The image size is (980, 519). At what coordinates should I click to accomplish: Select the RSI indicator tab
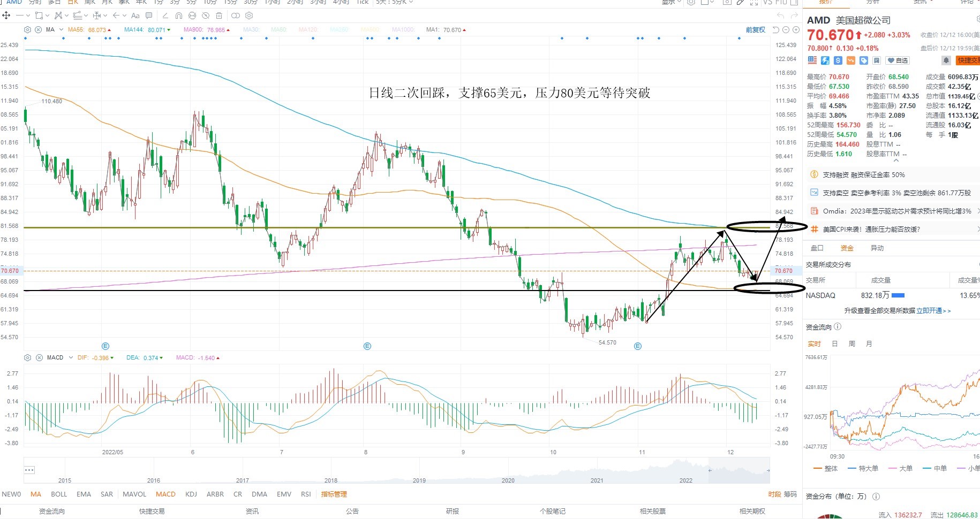(x=306, y=494)
